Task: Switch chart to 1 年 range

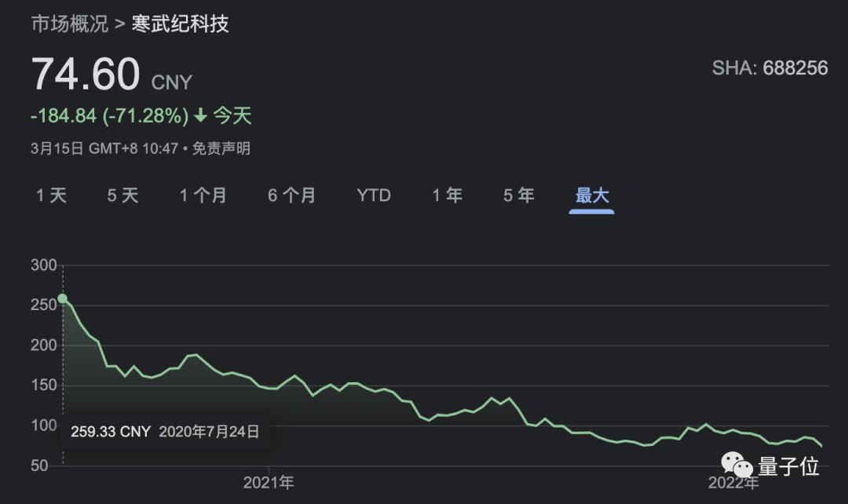Action: pos(448,195)
